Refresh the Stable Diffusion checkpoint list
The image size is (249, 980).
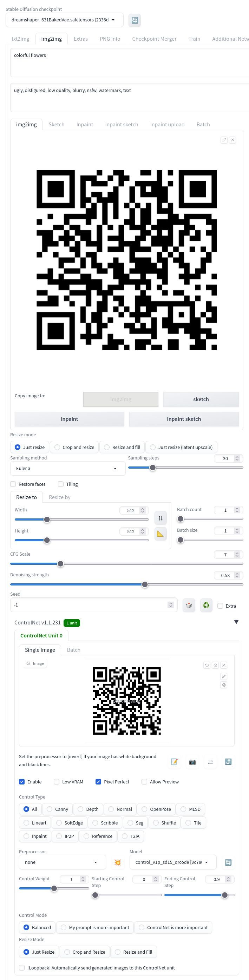(x=135, y=20)
